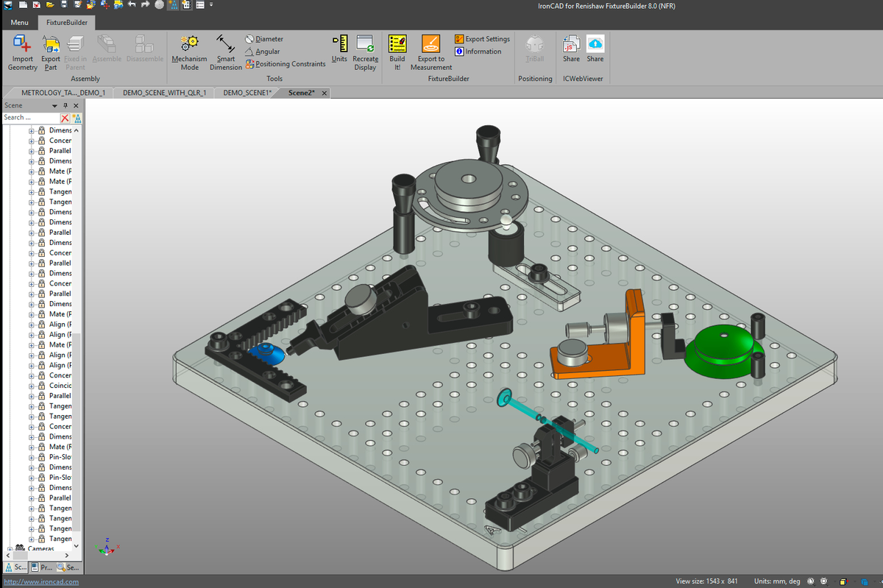Expand the Coincic tree node
883x588 pixels.
click(32, 386)
